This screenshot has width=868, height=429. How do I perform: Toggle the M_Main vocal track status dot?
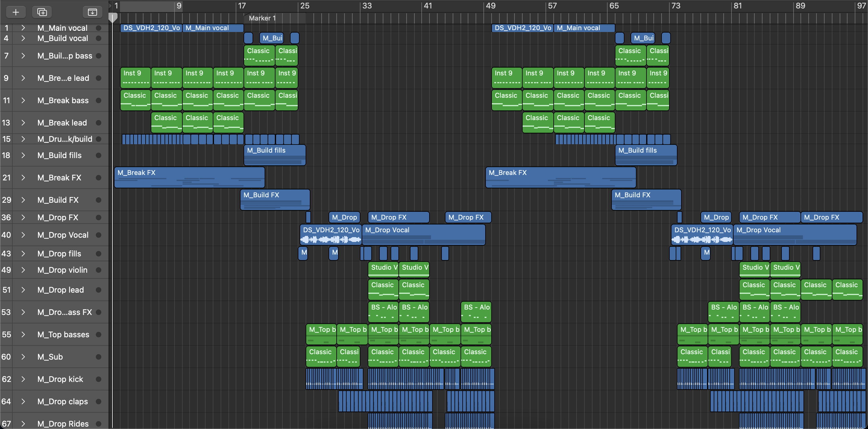click(98, 28)
